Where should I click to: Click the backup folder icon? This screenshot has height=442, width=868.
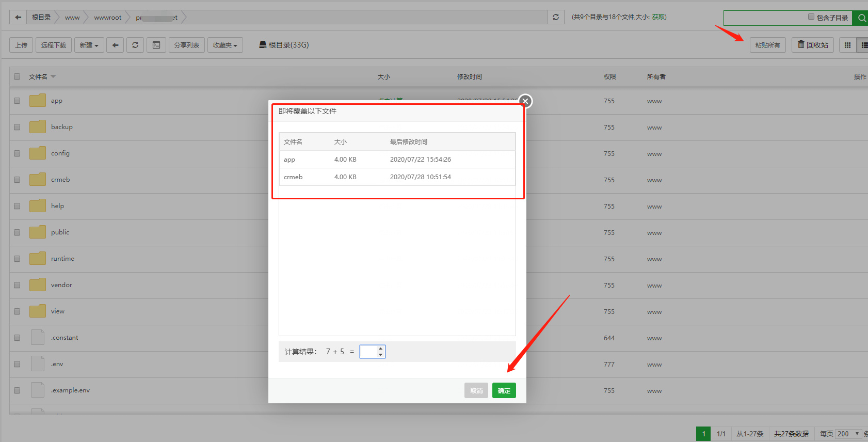click(38, 127)
